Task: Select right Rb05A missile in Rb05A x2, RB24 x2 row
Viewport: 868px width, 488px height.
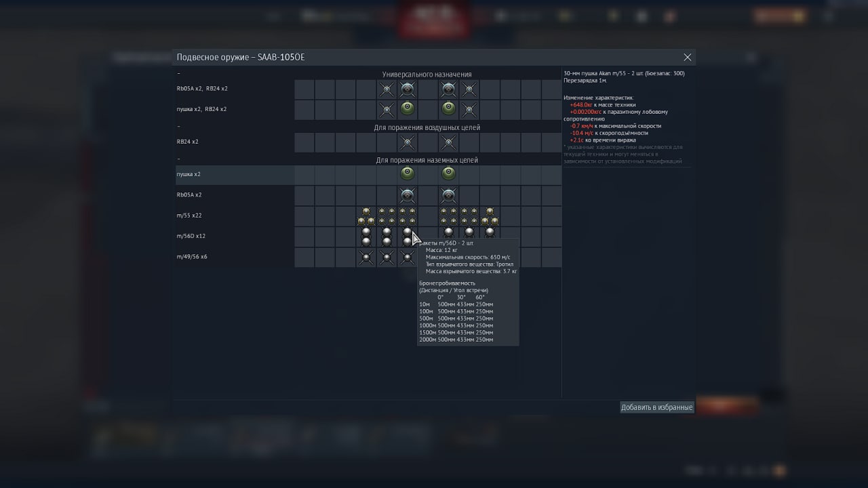Action: (x=448, y=89)
